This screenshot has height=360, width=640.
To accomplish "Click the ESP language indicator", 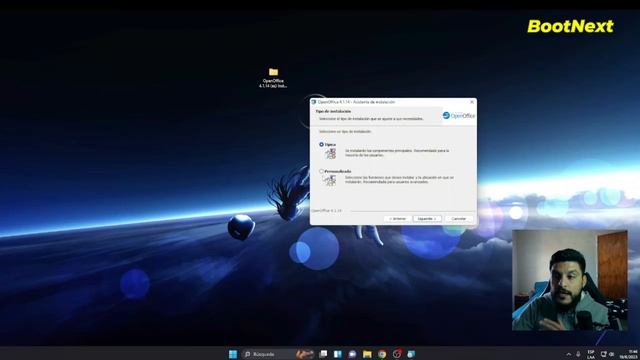I will pos(591,354).
